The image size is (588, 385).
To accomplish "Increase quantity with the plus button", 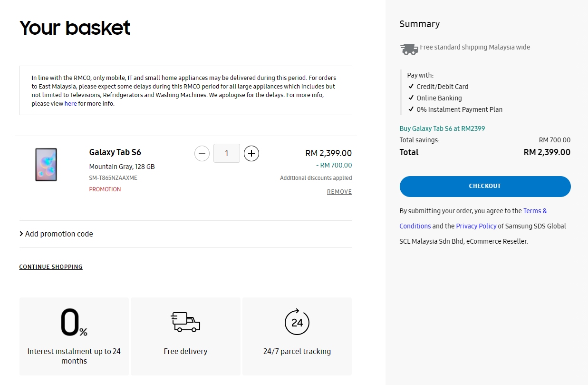I will [x=251, y=153].
